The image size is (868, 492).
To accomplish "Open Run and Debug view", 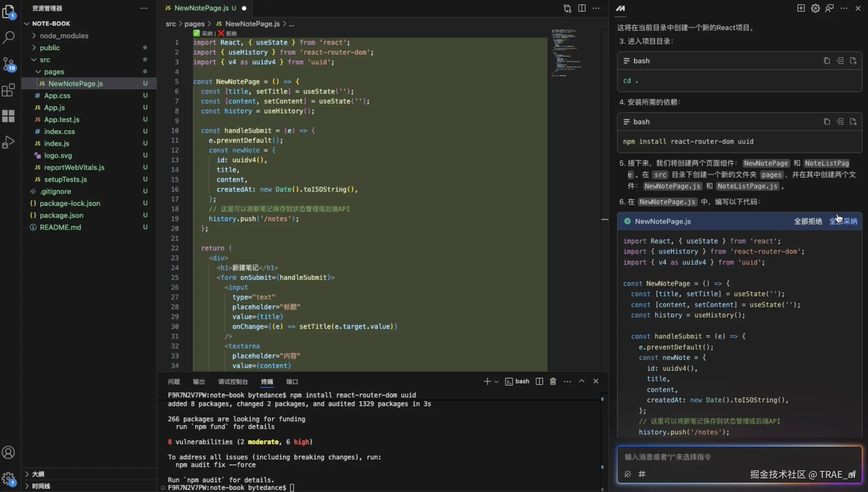I will [9, 142].
